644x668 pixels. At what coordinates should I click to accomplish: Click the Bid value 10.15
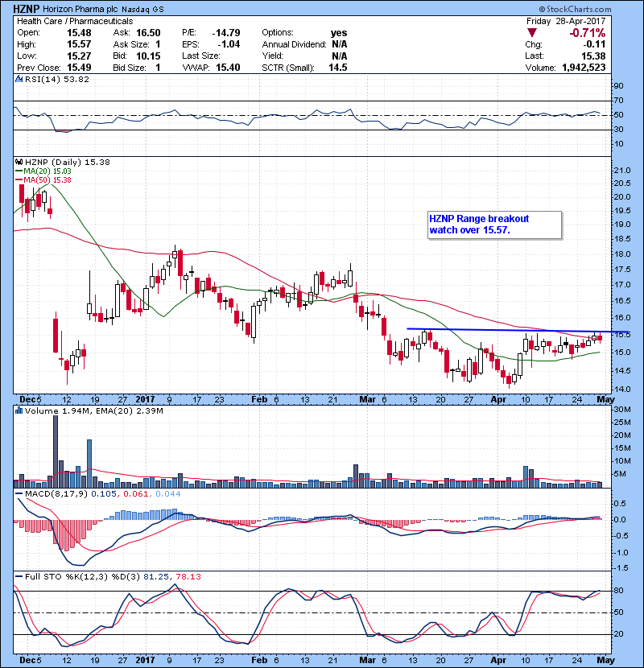[x=148, y=56]
